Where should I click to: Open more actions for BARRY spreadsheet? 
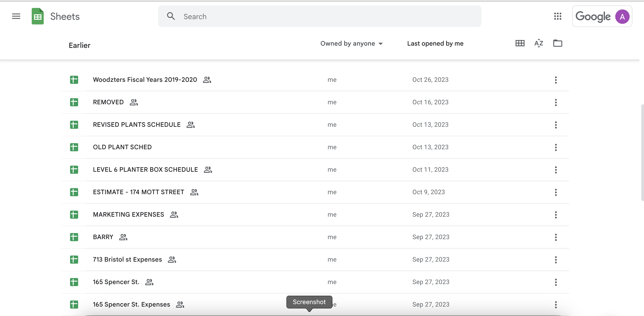(556, 237)
